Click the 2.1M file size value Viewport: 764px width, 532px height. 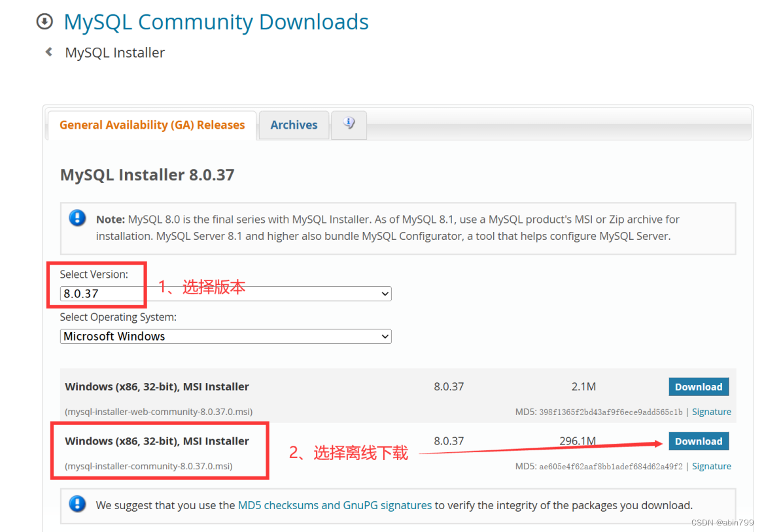[583, 386]
